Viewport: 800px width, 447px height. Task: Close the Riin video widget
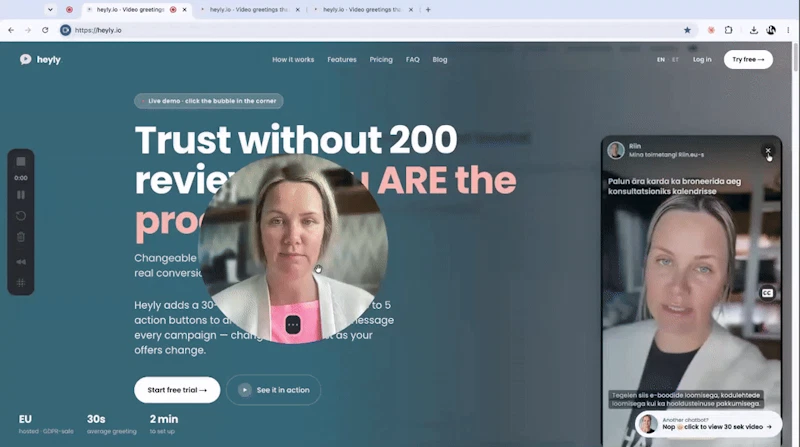(768, 151)
